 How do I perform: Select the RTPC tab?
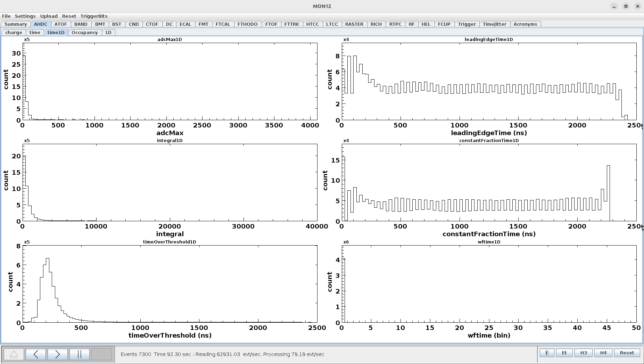coord(395,24)
